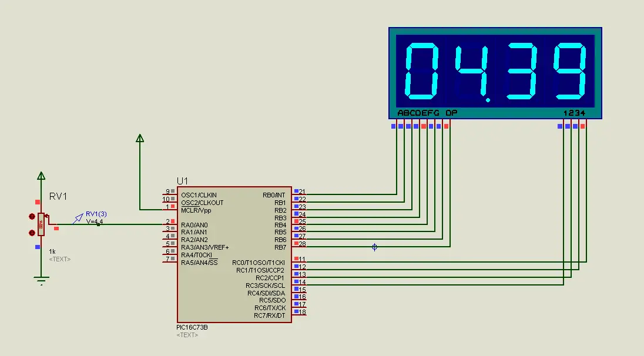Click the RC7/RX/DT pin label
Viewport: 644px width, 356px height.
pos(270,315)
